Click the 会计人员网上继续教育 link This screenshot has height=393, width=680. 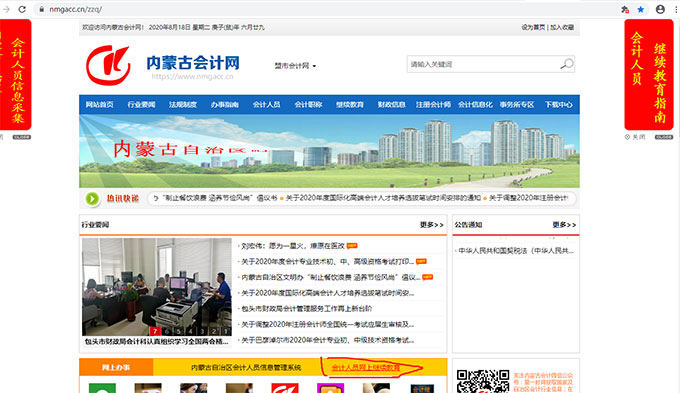pyautogui.click(x=366, y=367)
